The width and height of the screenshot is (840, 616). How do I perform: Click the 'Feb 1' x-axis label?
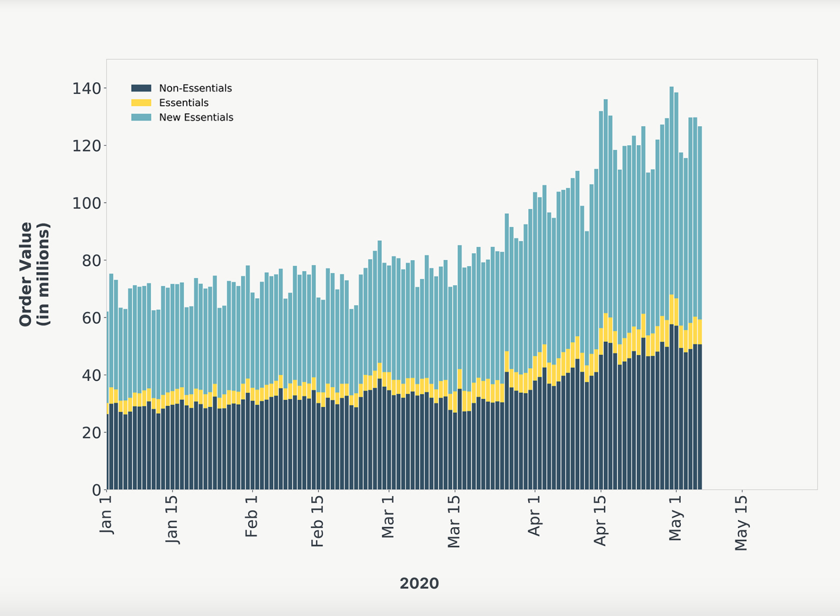[252, 516]
